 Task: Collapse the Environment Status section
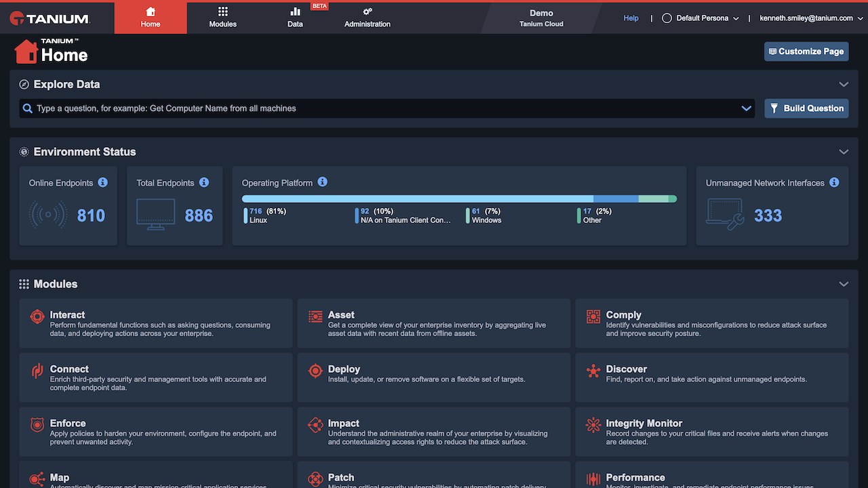[844, 152]
